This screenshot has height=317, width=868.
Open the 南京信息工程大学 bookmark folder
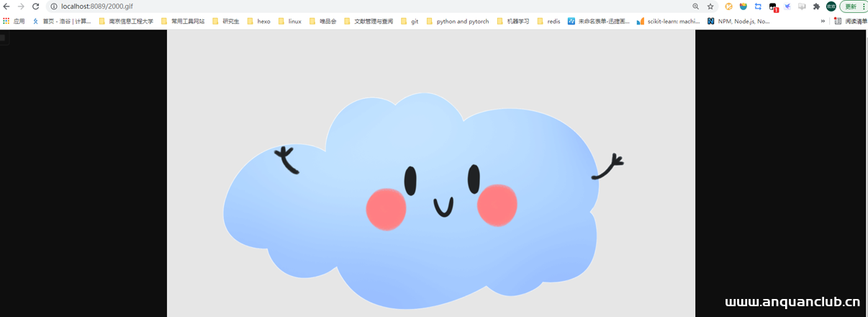pyautogui.click(x=126, y=22)
